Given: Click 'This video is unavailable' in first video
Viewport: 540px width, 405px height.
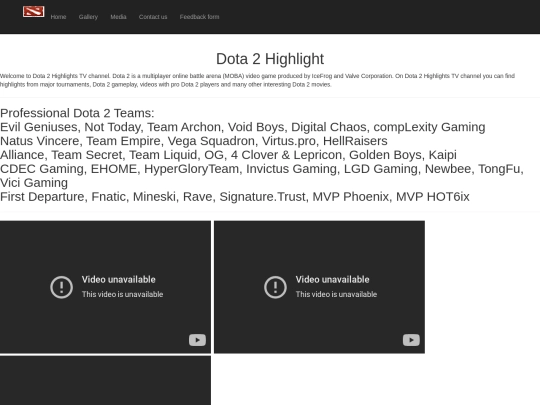Looking at the screenshot, I should point(122,294).
